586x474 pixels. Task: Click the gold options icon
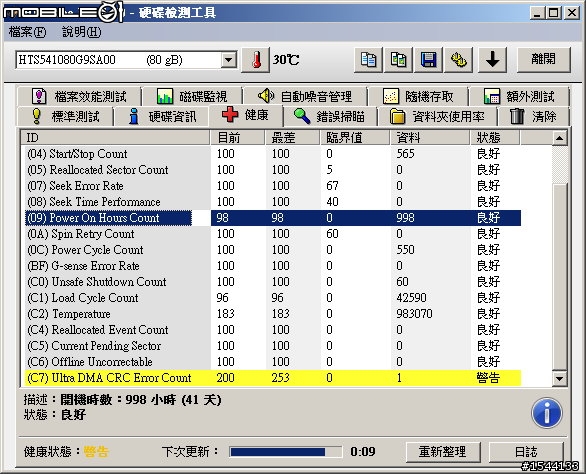click(459, 59)
